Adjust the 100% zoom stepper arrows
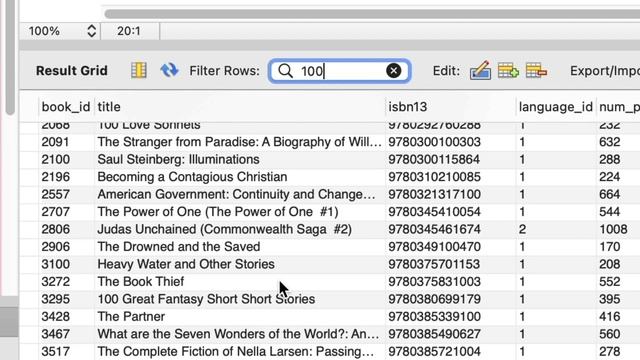640x360 pixels. tap(91, 31)
